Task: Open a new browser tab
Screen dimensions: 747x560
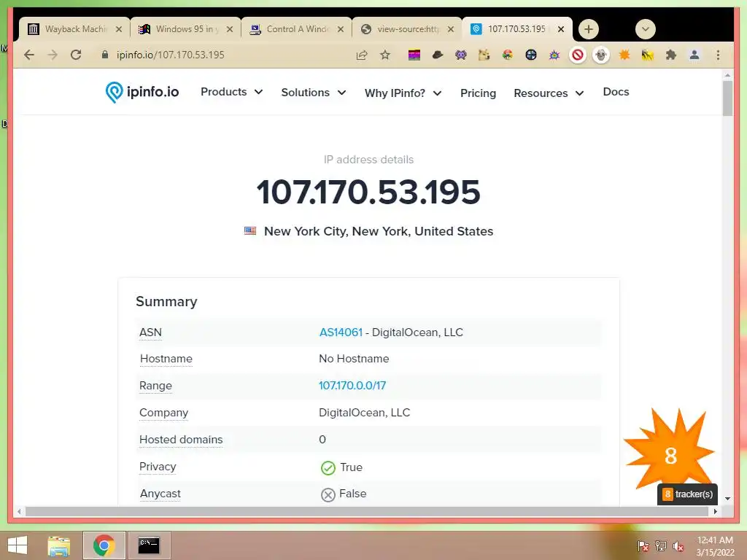Action: (x=589, y=29)
